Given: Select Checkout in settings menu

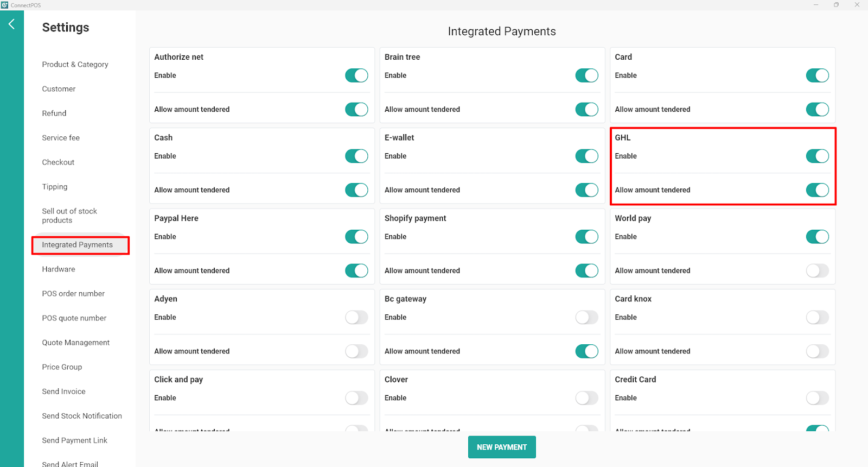Looking at the screenshot, I should click(x=58, y=162).
